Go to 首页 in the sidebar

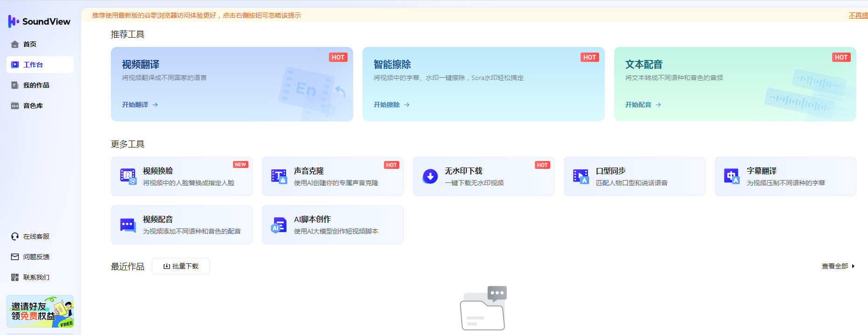(40, 44)
